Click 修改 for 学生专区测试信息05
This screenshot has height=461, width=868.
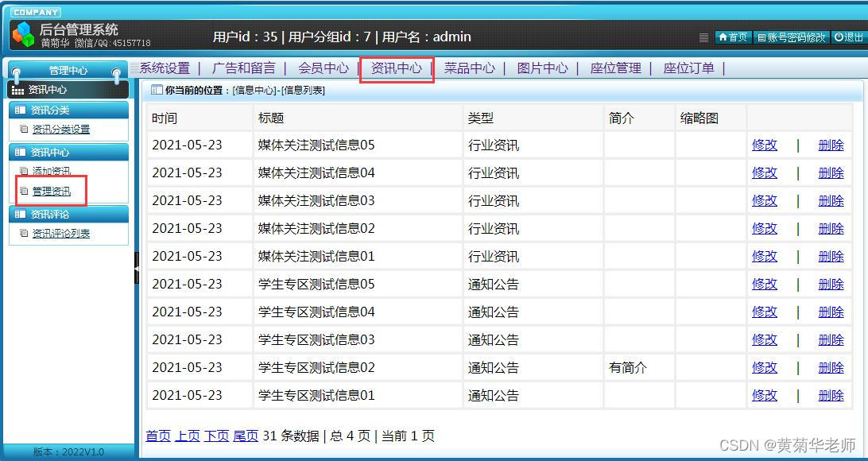point(765,284)
